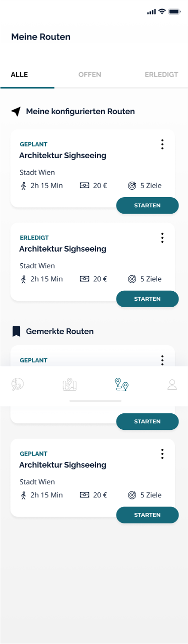Click the money cost icon in first route card
Image resolution: width=188 pixels, height=644 pixels.
[84, 186]
